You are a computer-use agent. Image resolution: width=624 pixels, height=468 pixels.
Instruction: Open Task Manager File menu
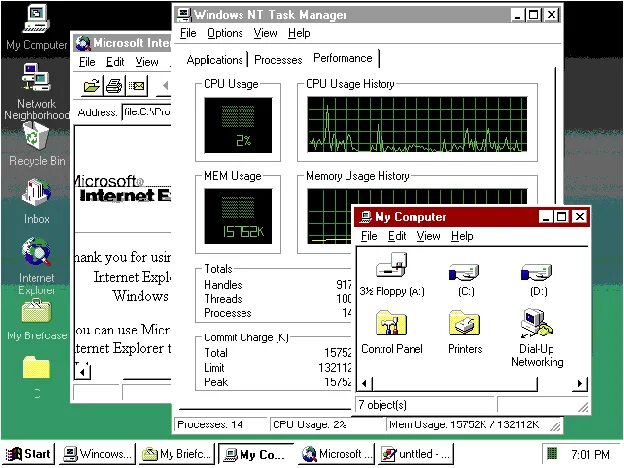coord(188,33)
